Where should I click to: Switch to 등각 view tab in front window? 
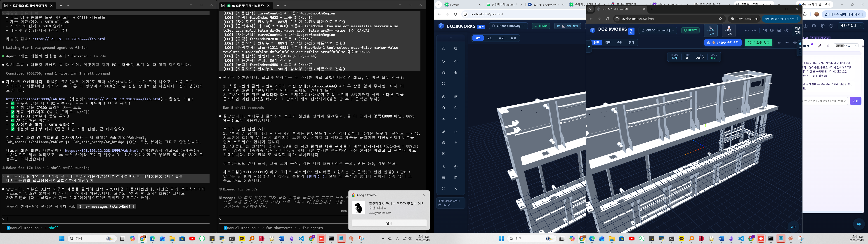point(632,43)
